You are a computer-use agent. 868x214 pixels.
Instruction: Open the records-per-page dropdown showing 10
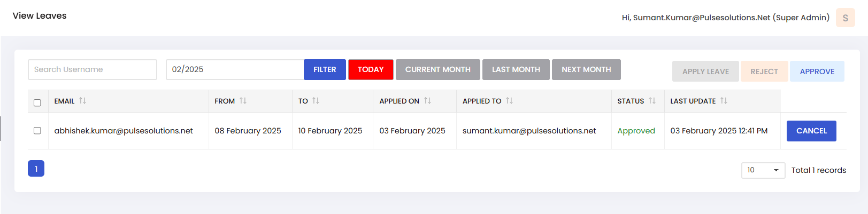pos(763,170)
